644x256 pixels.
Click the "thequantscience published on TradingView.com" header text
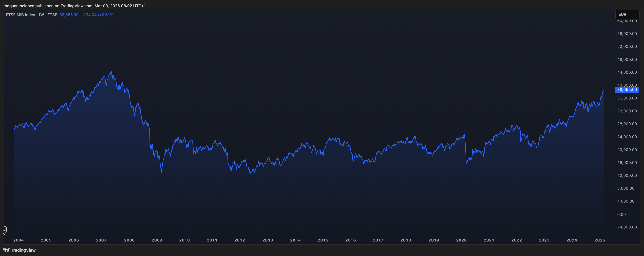48,6
